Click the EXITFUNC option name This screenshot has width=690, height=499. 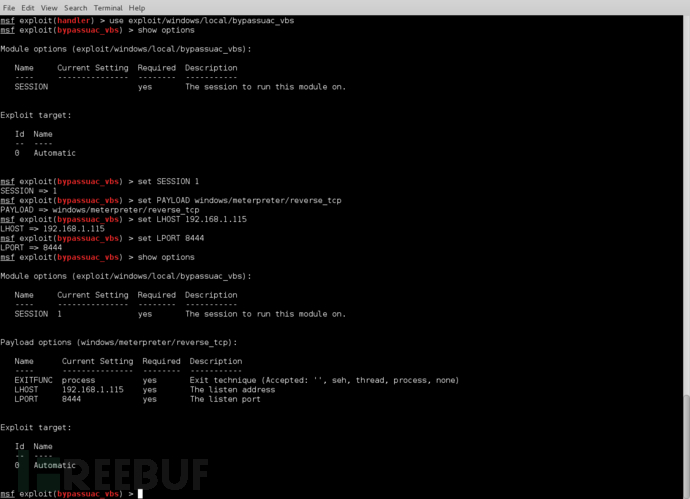33,380
